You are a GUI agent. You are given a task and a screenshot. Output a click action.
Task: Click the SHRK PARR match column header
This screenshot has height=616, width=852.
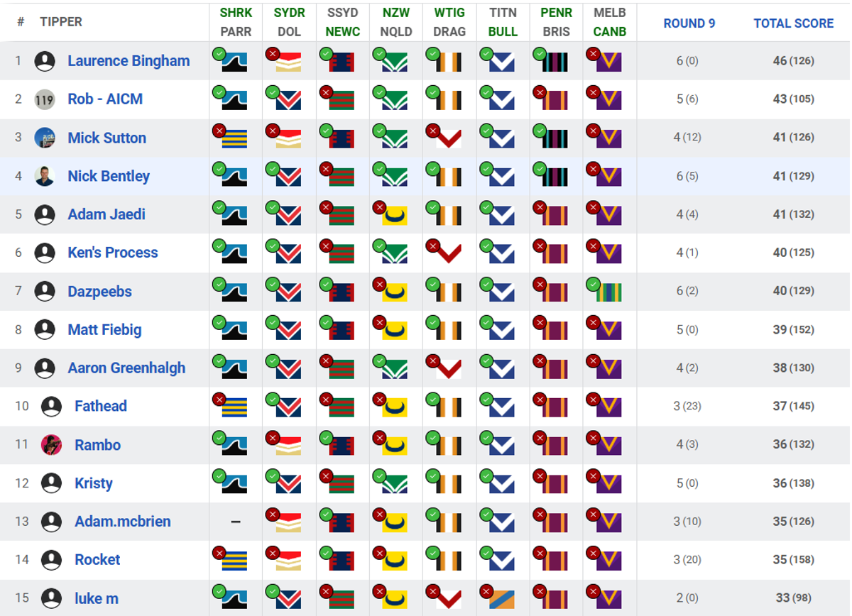[236, 22]
